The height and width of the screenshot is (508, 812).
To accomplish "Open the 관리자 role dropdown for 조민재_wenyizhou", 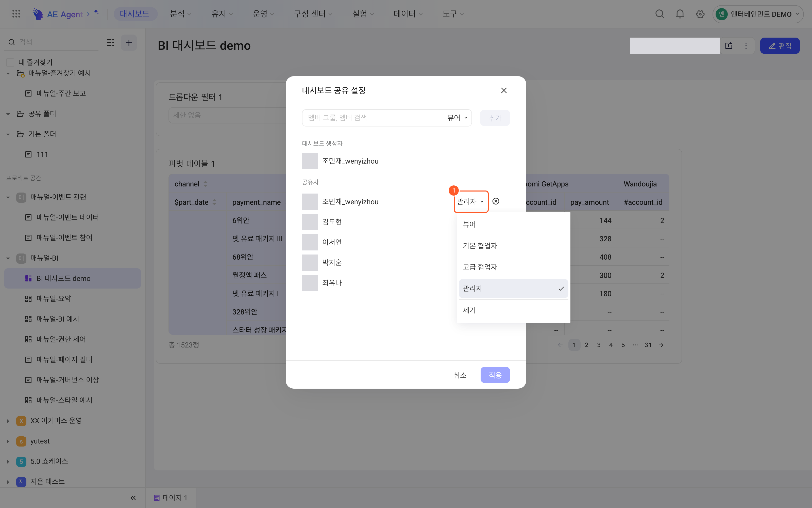I will tap(470, 201).
